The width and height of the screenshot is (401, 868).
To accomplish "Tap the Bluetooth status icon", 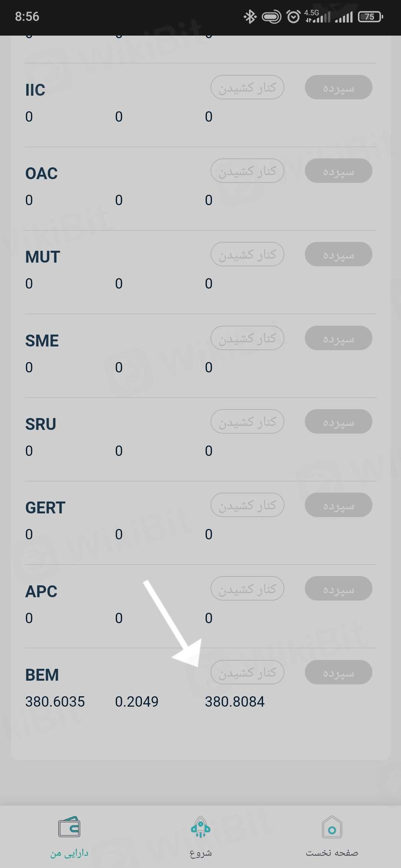I will tap(250, 17).
